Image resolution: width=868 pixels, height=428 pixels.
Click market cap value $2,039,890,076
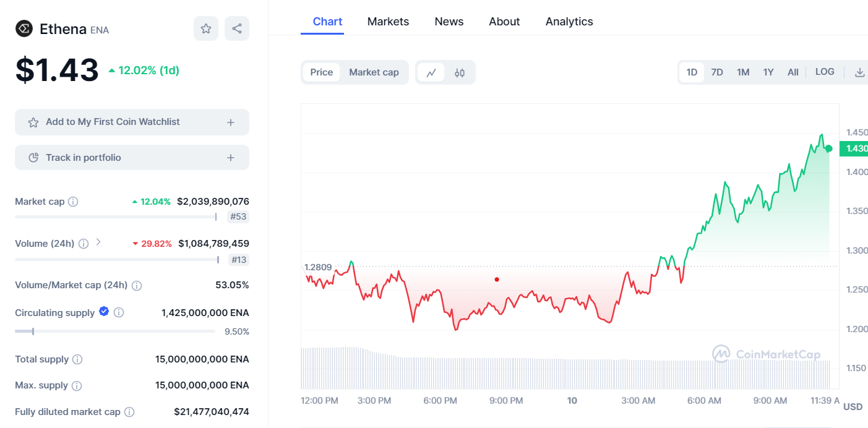click(x=213, y=202)
